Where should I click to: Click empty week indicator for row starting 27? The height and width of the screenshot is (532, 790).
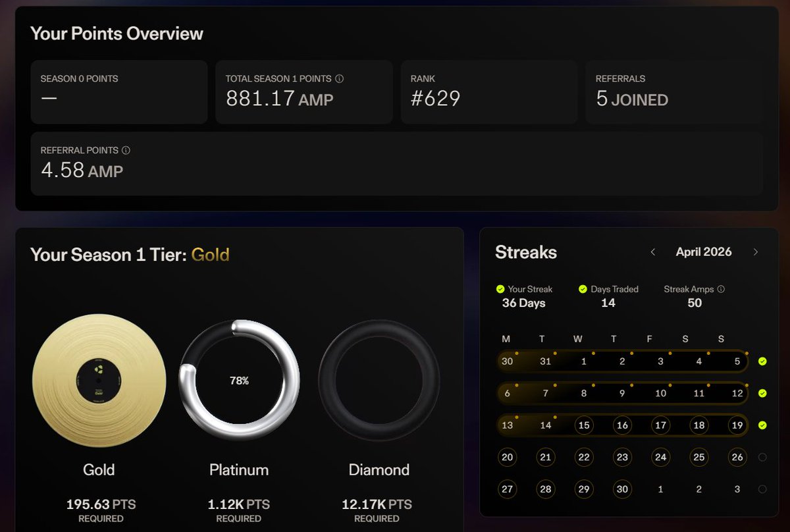(762, 489)
